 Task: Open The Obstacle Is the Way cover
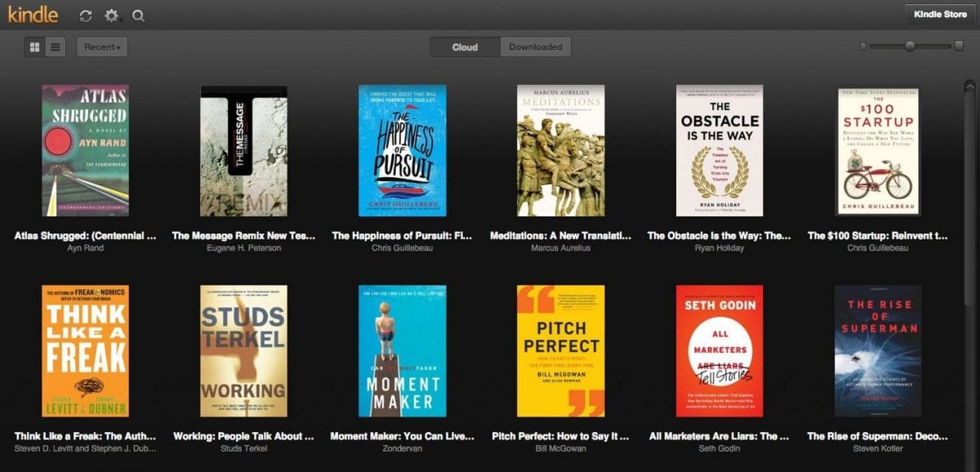[x=719, y=149]
